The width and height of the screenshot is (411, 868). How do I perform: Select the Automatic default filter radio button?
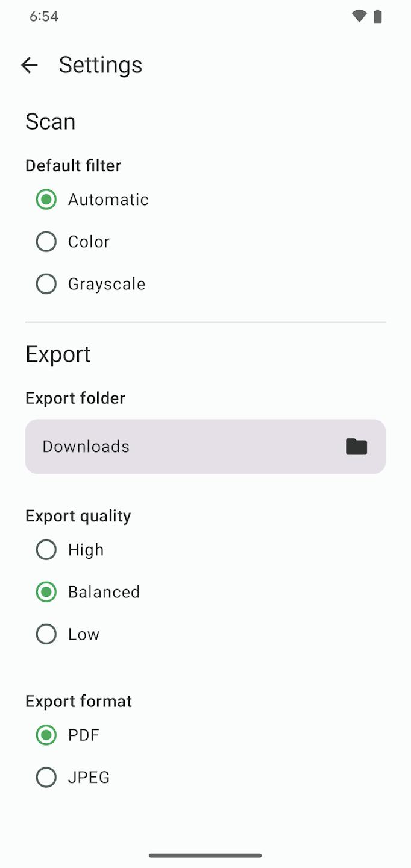click(x=46, y=200)
